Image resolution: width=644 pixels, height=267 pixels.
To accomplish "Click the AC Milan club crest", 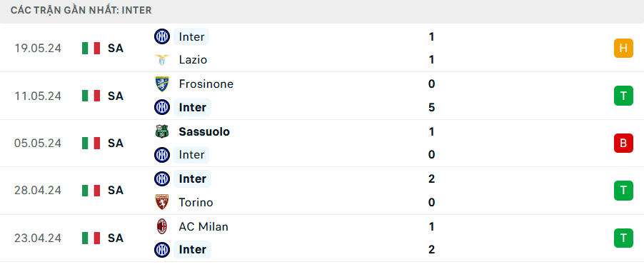I will [162, 227].
